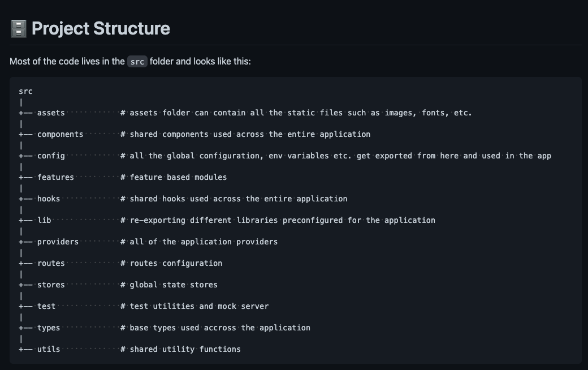
Task: Select the src root in tree
Action: 25,91
